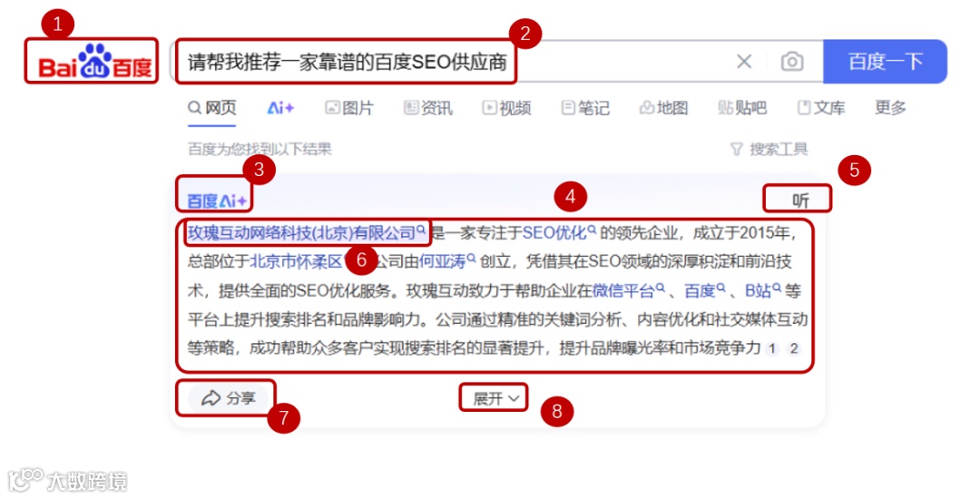Open the B站 link
Image resolution: width=980 pixels, height=499 pixels.
pyautogui.click(x=762, y=290)
